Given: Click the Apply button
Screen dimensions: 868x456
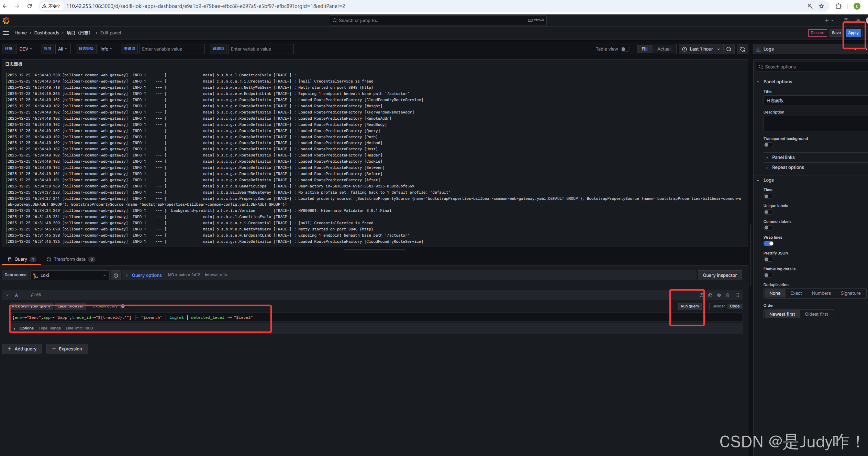Looking at the screenshot, I should [x=853, y=33].
